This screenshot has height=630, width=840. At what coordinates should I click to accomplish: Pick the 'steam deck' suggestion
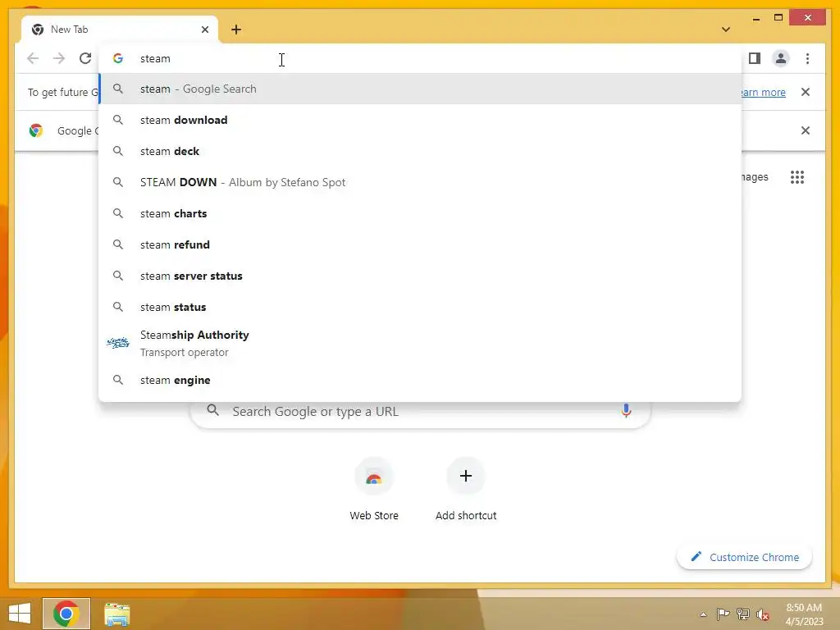click(x=420, y=151)
